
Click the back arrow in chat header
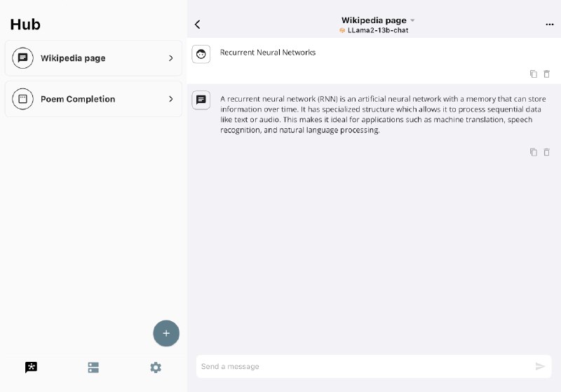[198, 25]
